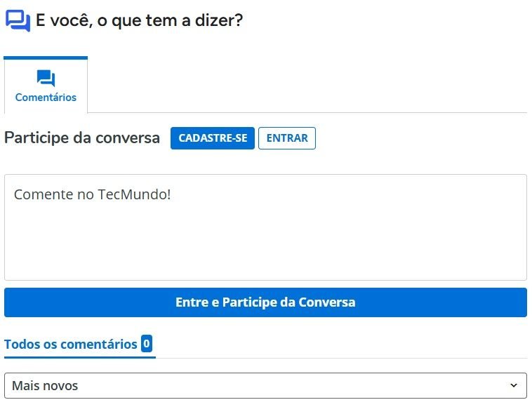Click the chevron arrow in Mais novos box
532x407 pixels.
(x=514, y=385)
